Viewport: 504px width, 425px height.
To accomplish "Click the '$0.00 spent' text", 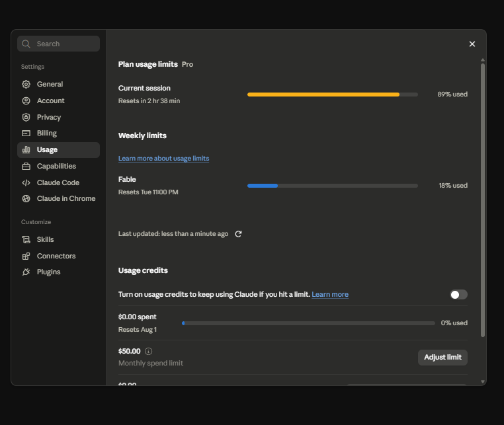I will [x=138, y=317].
